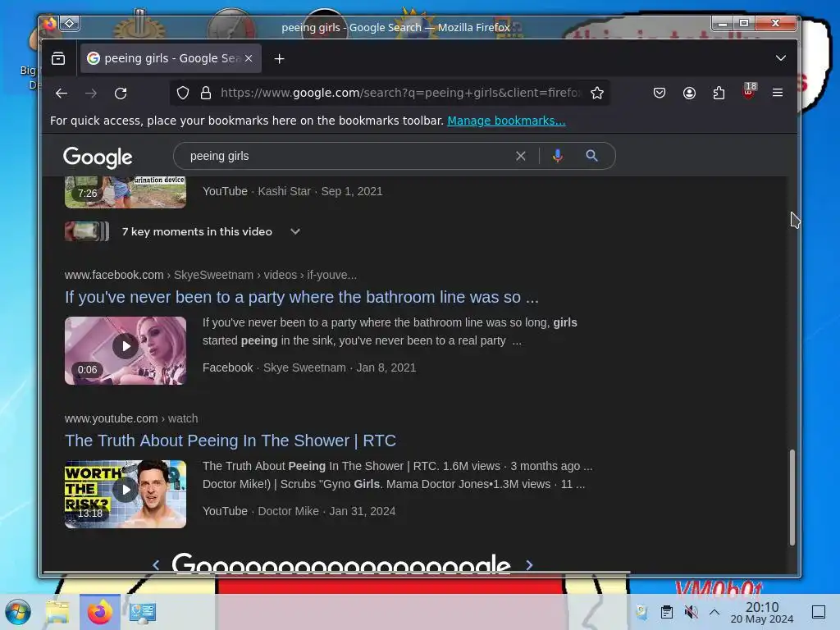This screenshot has height=630, width=840.
Task: Click the muted volume tray icon
Action: [691, 612]
